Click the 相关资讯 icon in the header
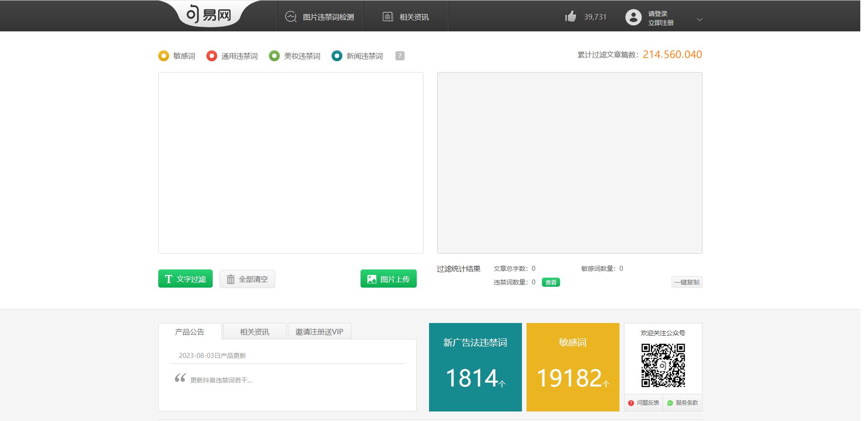 tap(388, 16)
